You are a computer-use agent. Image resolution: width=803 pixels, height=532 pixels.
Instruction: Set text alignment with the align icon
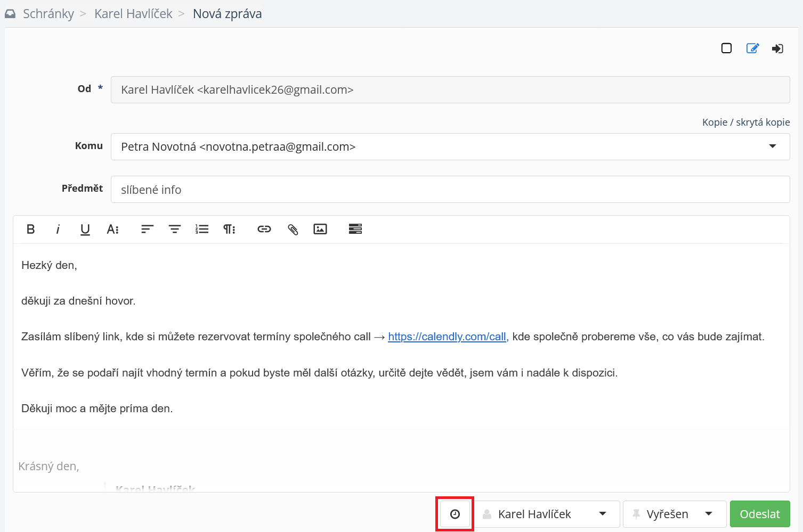click(147, 229)
